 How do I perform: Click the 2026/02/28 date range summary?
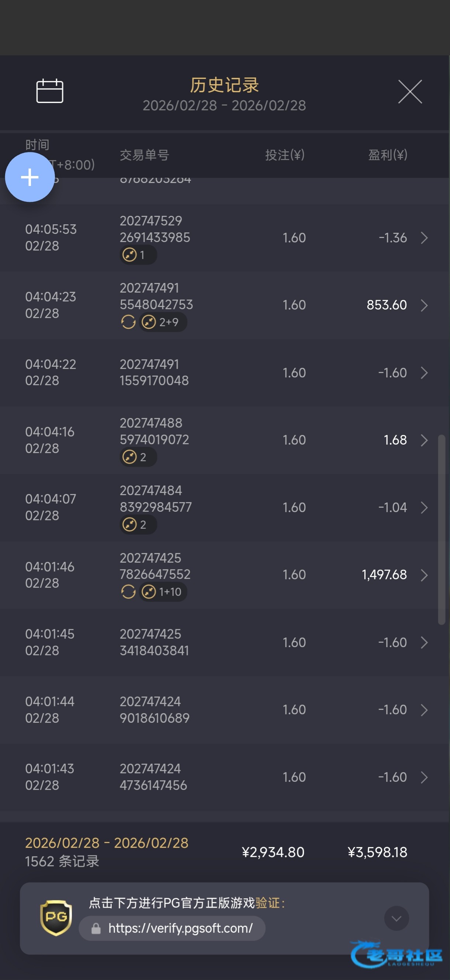[107, 843]
